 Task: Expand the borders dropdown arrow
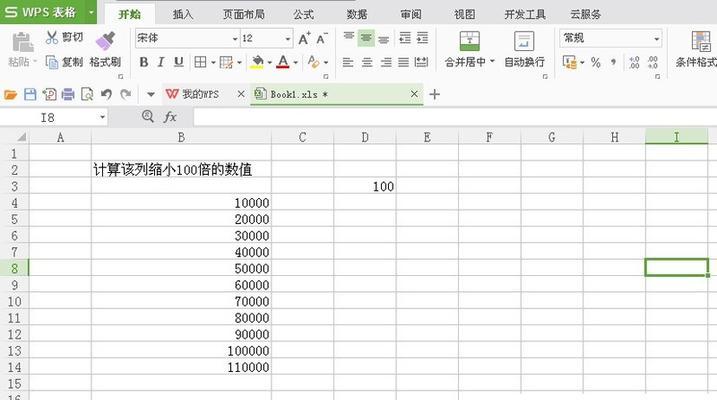(213, 62)
